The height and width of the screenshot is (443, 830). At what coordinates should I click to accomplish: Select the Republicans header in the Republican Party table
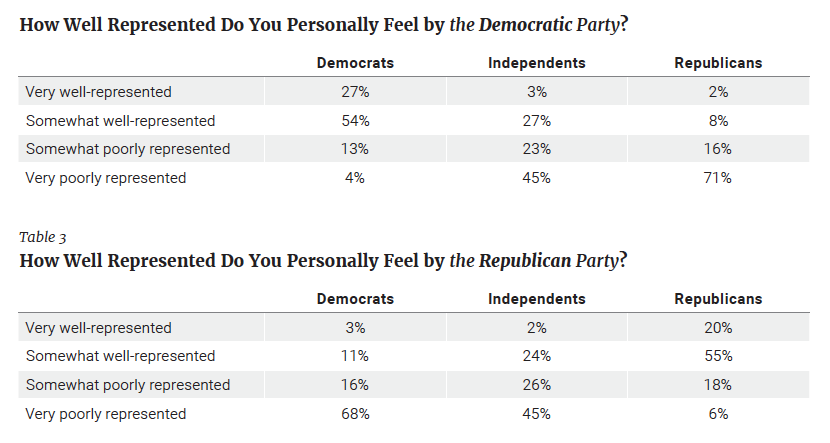click(718, 299)
